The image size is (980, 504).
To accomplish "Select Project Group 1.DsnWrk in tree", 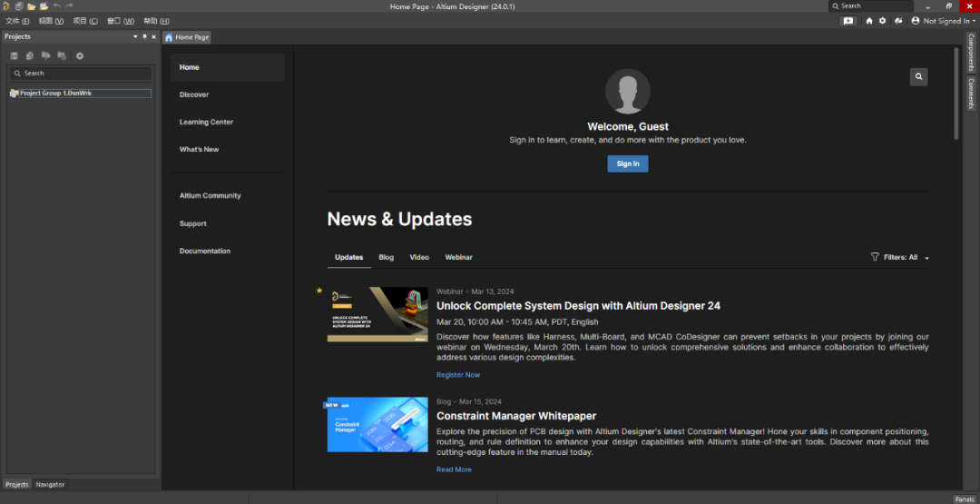I will coord(54,94).
